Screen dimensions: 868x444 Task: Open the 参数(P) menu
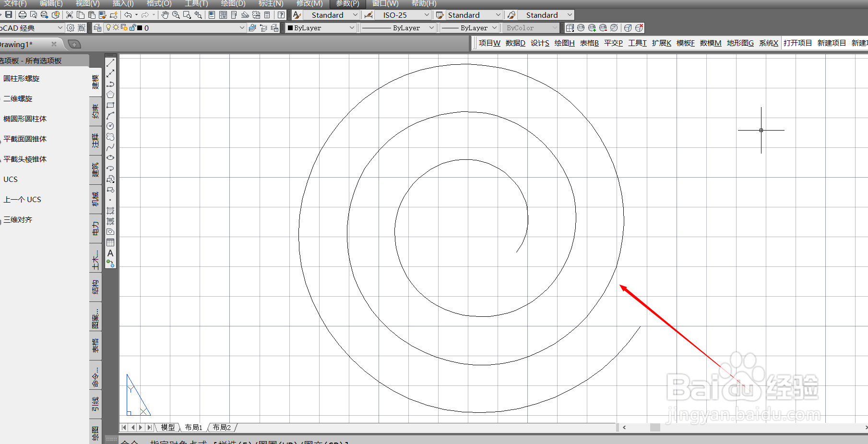pos(347,3)
